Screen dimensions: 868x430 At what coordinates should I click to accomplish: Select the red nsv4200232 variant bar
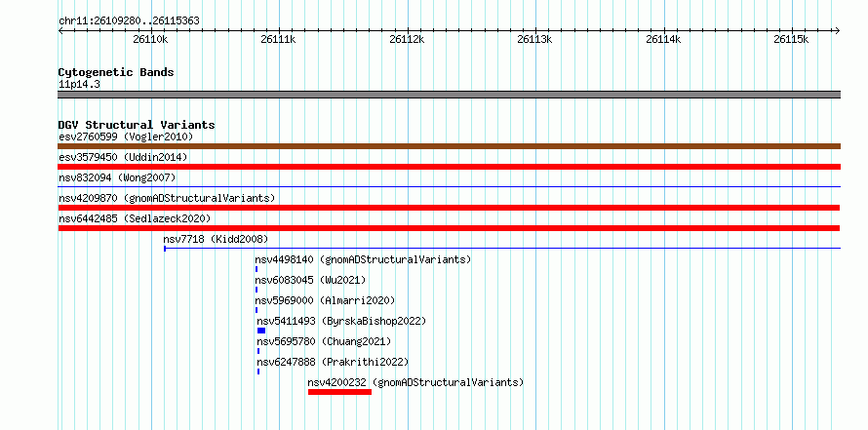(340, 392)
